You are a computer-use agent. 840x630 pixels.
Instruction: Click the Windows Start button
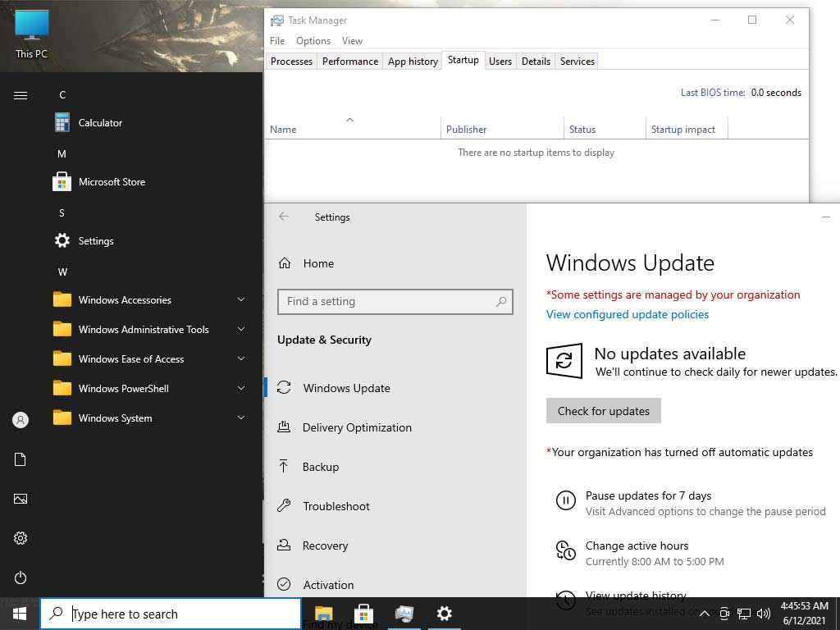point(20,614)
